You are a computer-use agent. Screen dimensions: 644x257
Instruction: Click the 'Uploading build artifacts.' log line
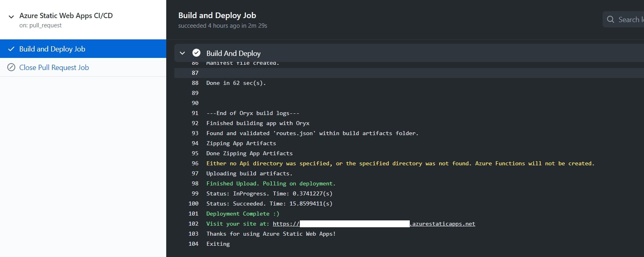[x=250, y=173]
